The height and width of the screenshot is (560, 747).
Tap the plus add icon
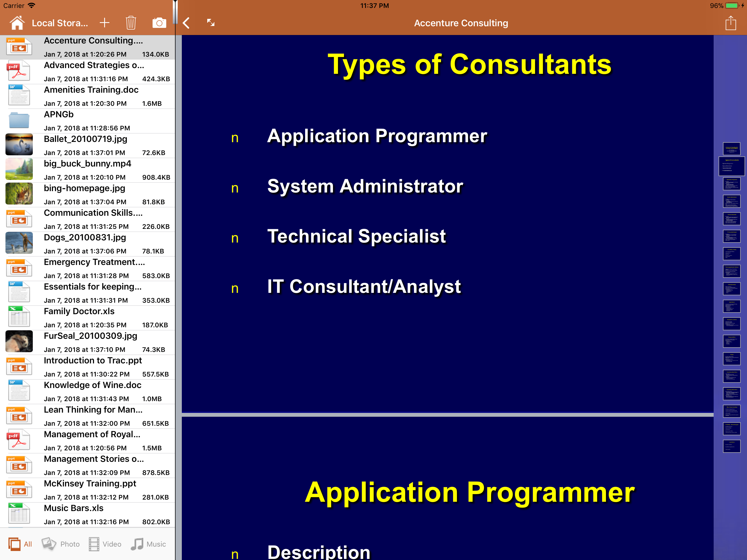pyautogui.click(x=105, y=23)
